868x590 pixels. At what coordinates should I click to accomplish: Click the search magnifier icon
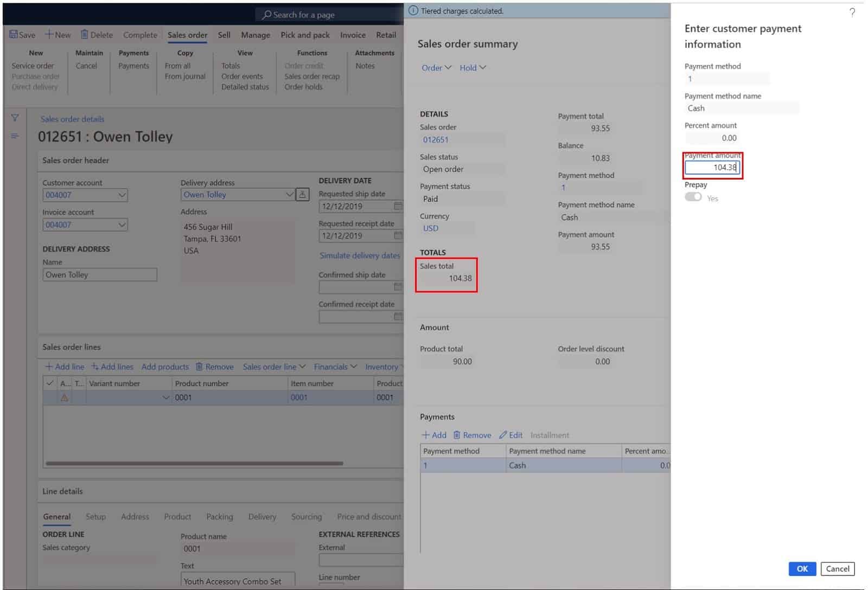(266, 15)
